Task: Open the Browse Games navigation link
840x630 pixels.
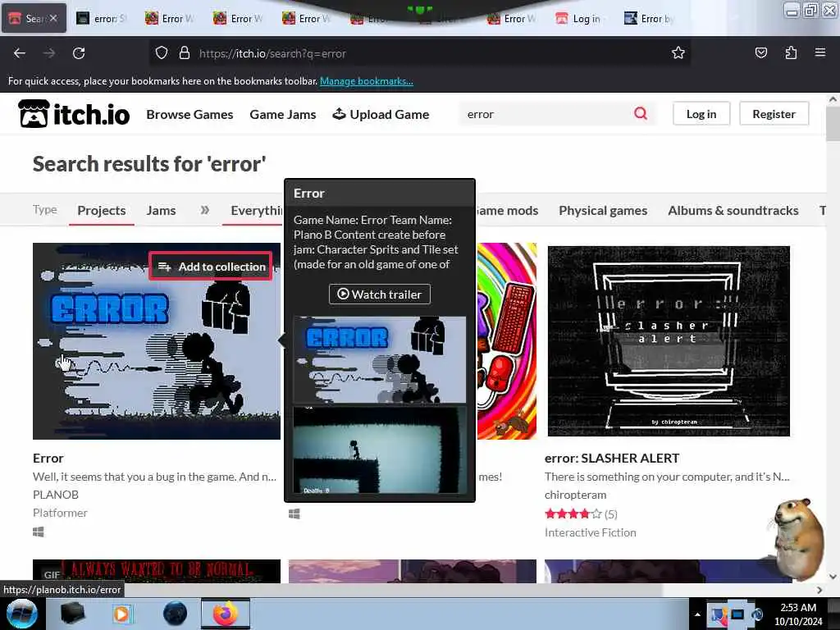Action: click(x=189, y=114)
